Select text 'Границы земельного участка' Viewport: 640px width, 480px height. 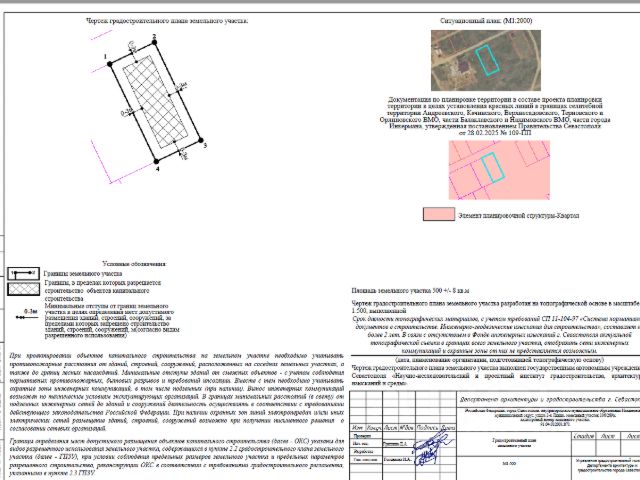coord(83,273)
